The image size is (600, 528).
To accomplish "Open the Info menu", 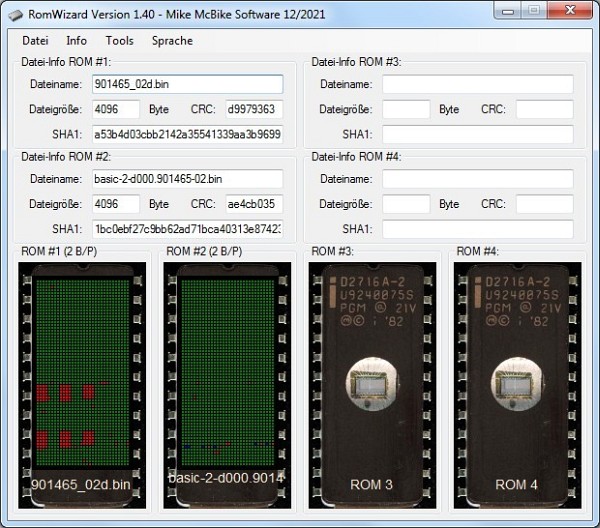I will [76, 41].
